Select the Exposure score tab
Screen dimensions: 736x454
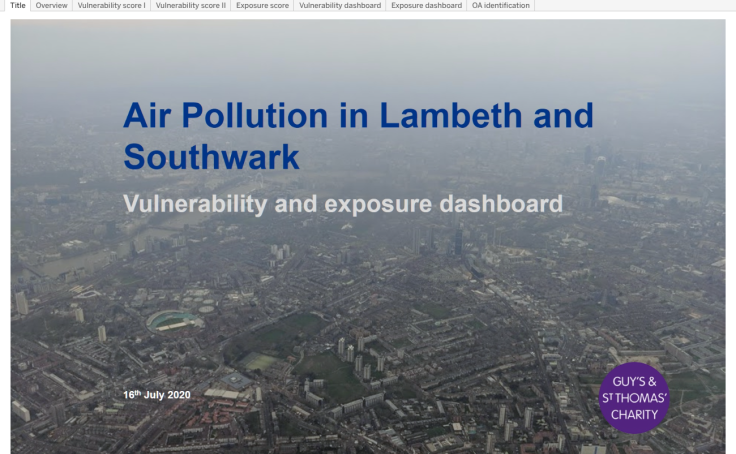click(x=263, y=6)
